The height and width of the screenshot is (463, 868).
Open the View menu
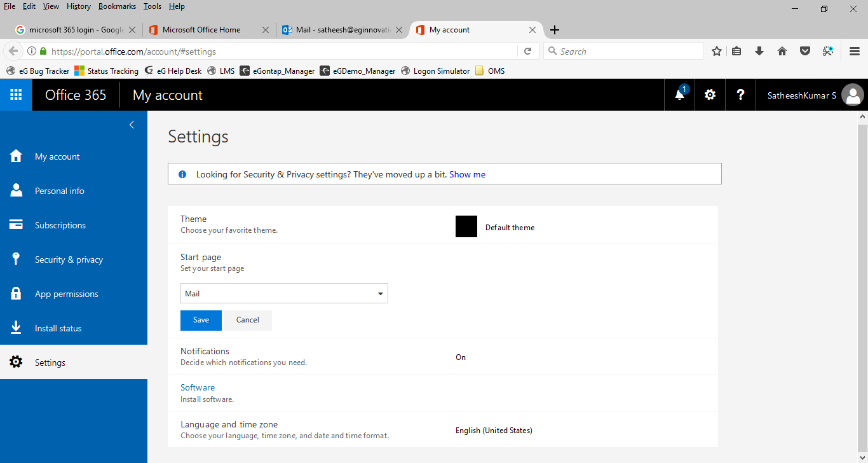51,6
